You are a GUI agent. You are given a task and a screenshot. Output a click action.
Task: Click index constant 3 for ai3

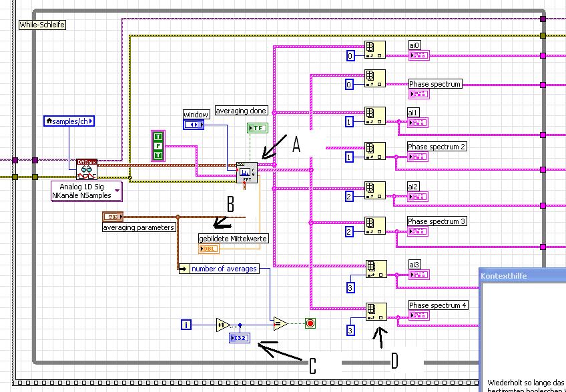tap(350, 287)
